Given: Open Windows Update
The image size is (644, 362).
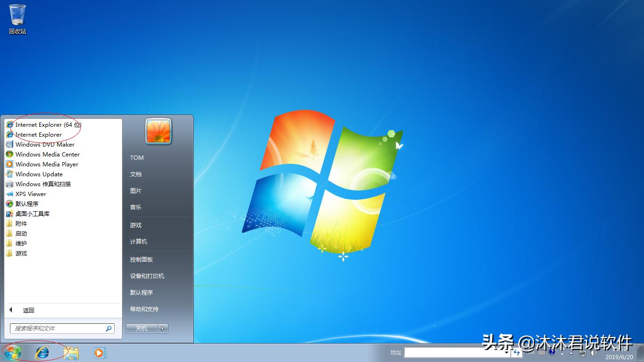Looking at the screenshot, I should point(39,174).
